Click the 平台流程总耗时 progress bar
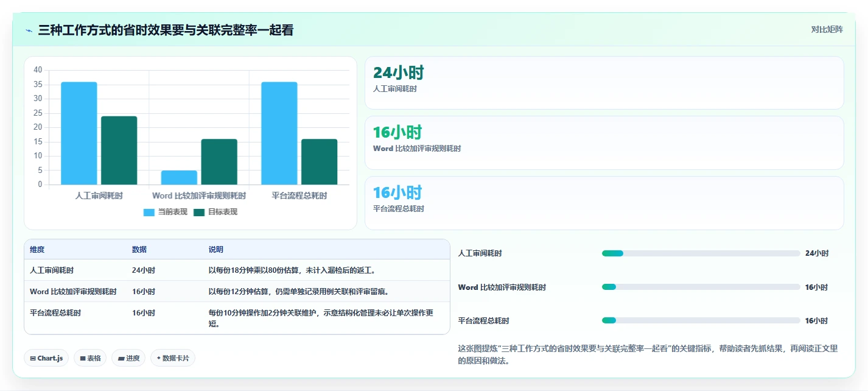The height and width of the screenshot is (391, 868). 701,320
